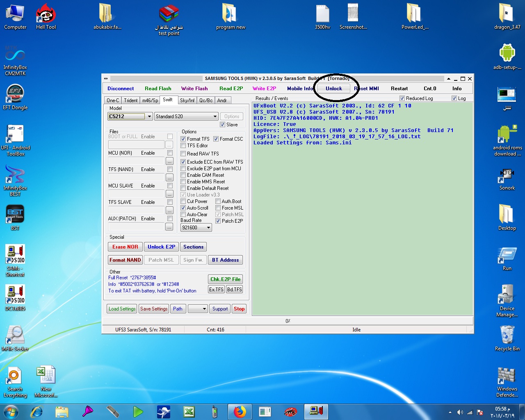Image resolution: width=525 pixels, height=420 pixels.
Task: Enable the Force MSL checkbox
Action: (218, 208)
